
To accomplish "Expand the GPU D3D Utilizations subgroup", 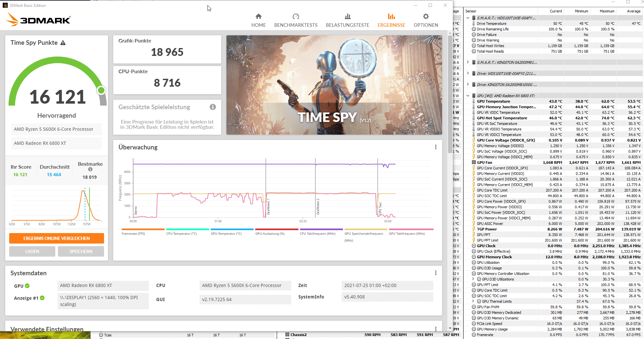I will tap(473, 279).
